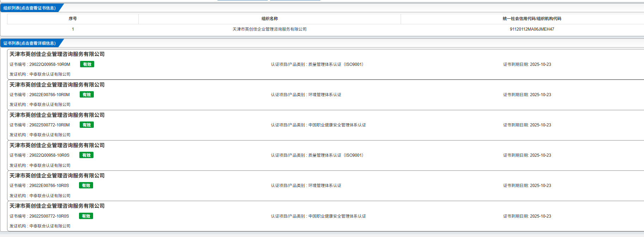Screen dimensions: 644x237
Task: Click 中国职业健康安全管理体系认证 in the 29022S00772-10R0S card
Action: tap(337, 216)
